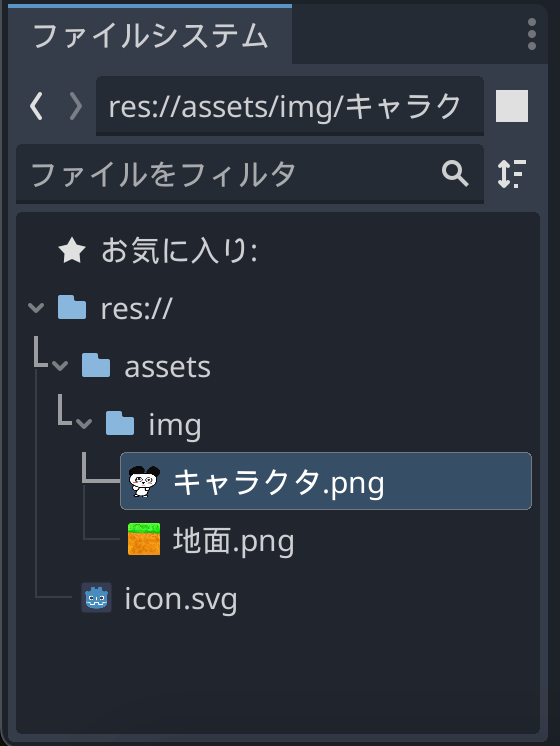Open the FileSystem dock options menu
Screen dimensions: 560x746
[531, 34]
